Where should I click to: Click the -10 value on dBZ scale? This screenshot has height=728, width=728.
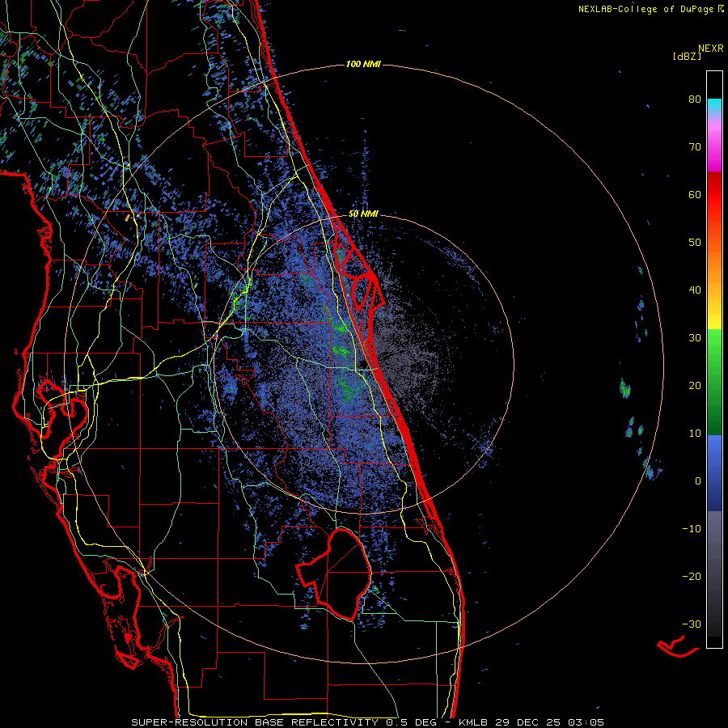[692, 528]
